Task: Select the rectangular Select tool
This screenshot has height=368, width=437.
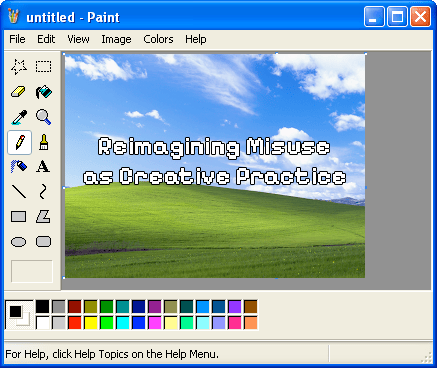Action: point(44,67)
